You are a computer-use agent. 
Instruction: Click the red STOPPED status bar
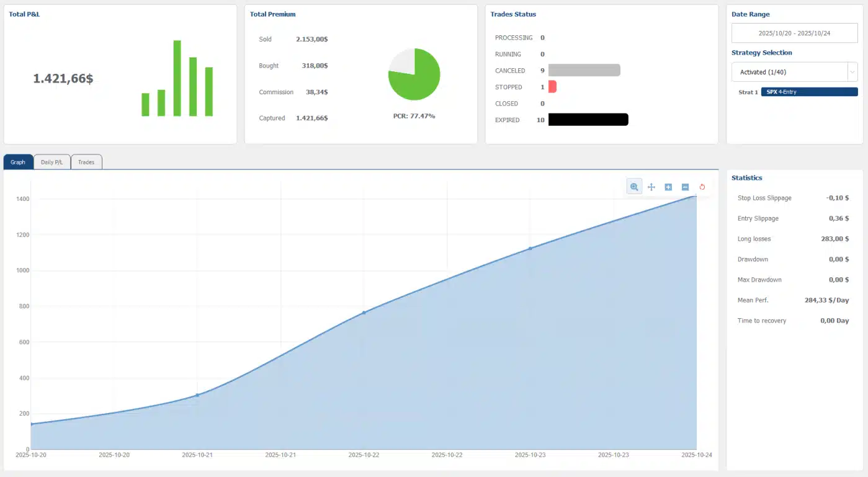tap(550, 87)
